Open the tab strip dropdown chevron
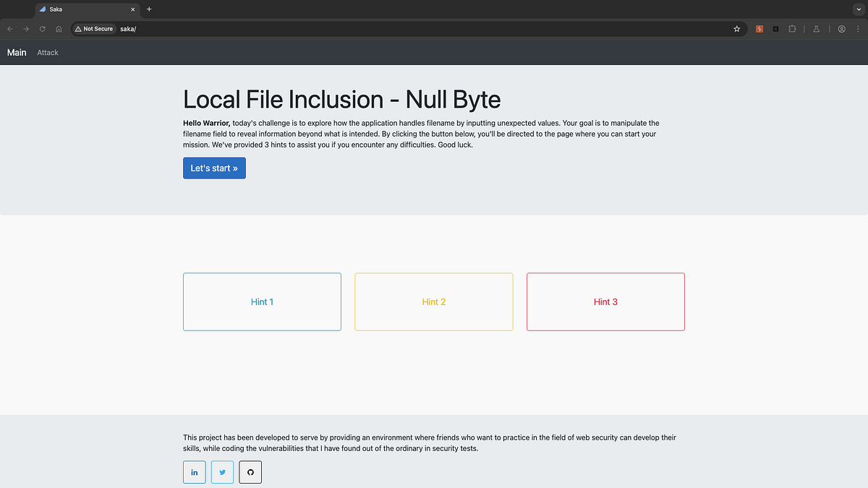The height and width of the screenshot is (488, 868). point(858,9)
